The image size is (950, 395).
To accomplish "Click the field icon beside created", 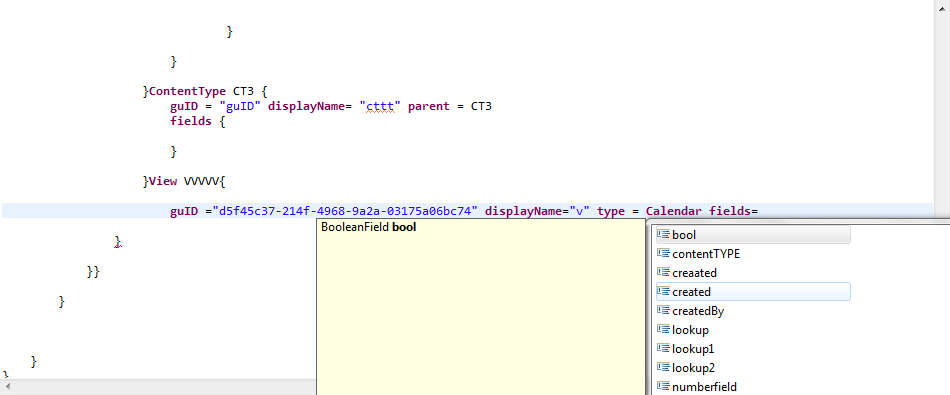I will click(x=663, y=292).
